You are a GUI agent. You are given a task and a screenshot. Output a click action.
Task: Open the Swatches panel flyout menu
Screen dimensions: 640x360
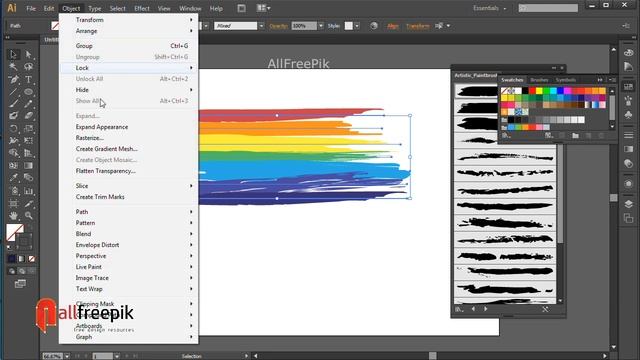click(x=613, y=80)
